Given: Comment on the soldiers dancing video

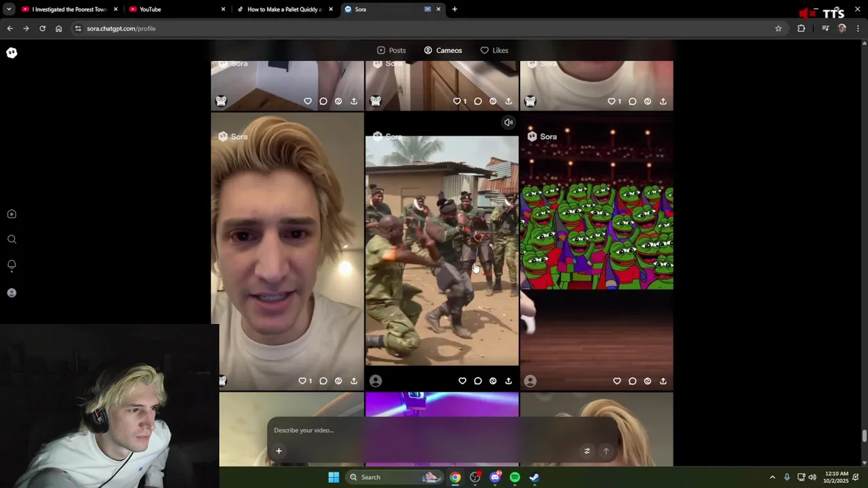Looking at the screenshot, I should pyautogui.click(x=478, y=381).
